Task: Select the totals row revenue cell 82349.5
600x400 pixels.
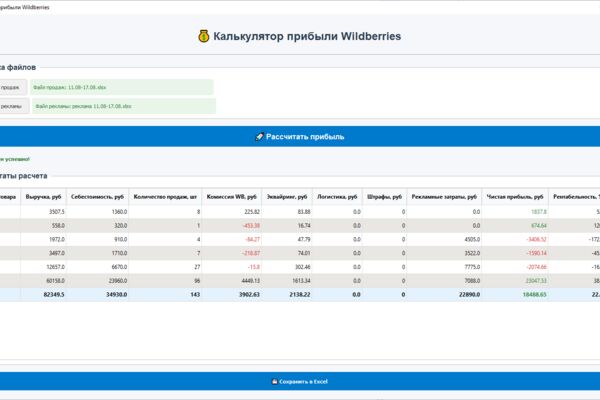Action: 43,294
